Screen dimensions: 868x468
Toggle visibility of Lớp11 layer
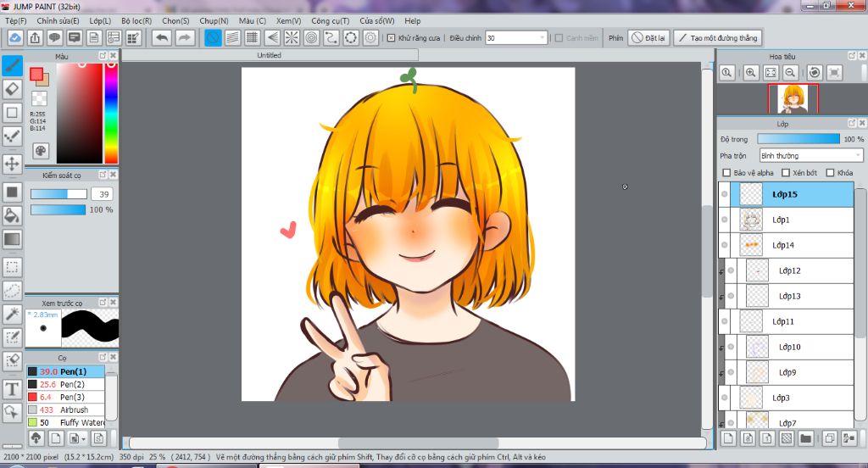725,321
